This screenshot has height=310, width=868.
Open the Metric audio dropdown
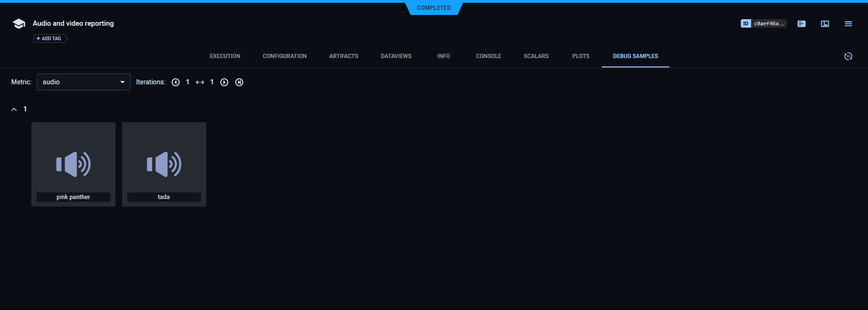83,82
